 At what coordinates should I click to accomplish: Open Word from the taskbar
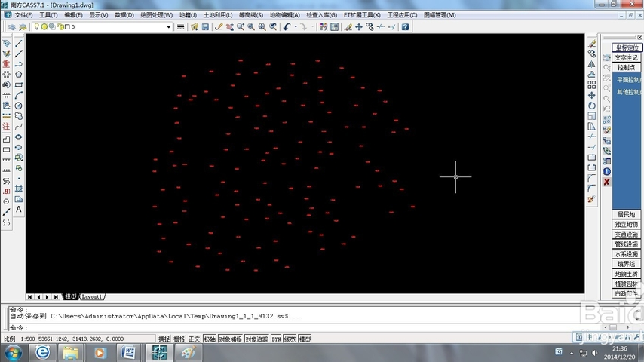click(128, 352)
